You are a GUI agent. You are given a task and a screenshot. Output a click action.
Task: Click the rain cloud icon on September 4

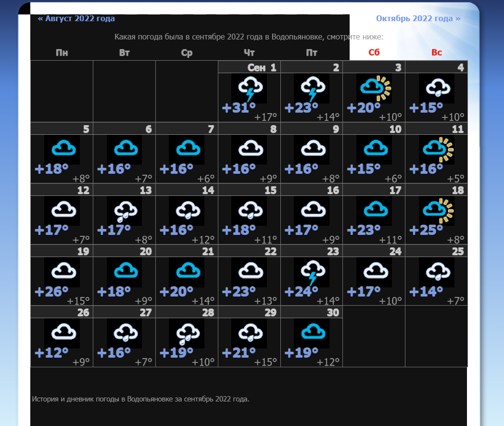(x=437, y=88)
